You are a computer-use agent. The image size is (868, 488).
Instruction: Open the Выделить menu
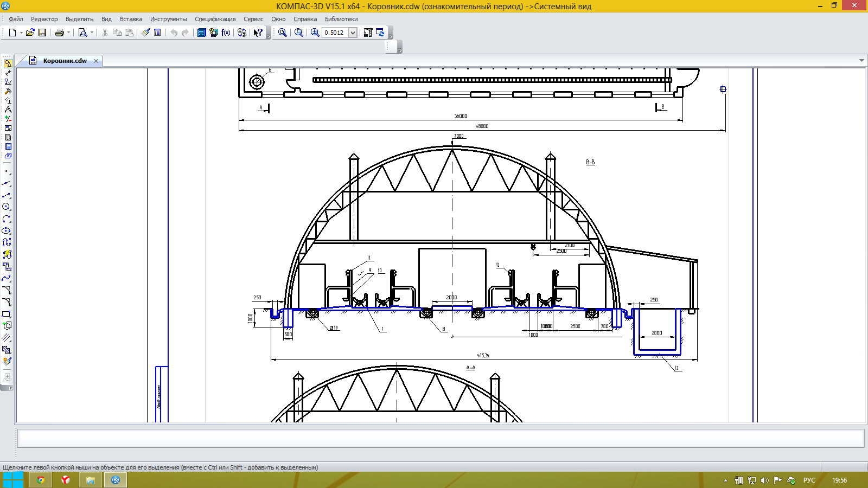[x=79, y=19]
